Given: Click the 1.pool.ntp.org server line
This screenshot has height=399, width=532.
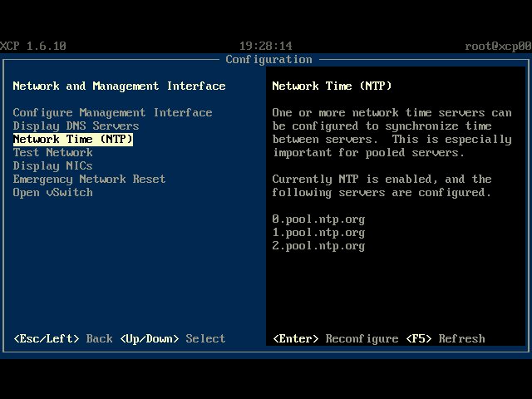Looking at the screenshot, I should click(x=318, y=233).
